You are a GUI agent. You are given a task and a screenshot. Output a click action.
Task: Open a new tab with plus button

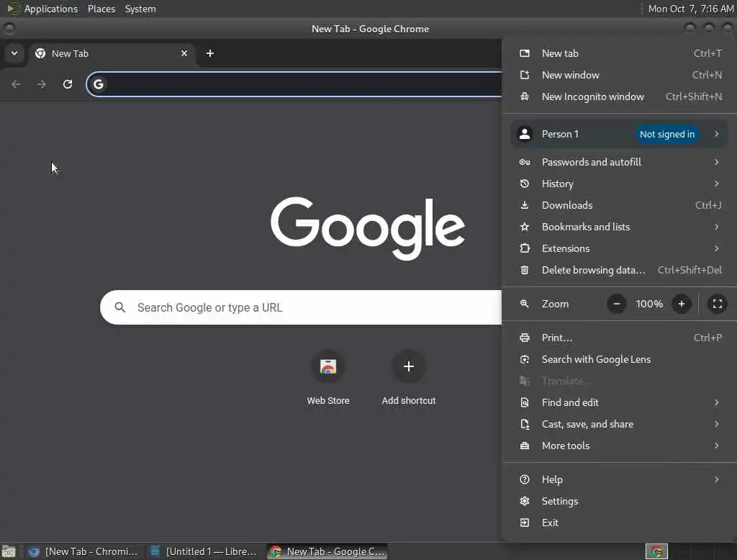pyautogui.click(x=210, y=53)
